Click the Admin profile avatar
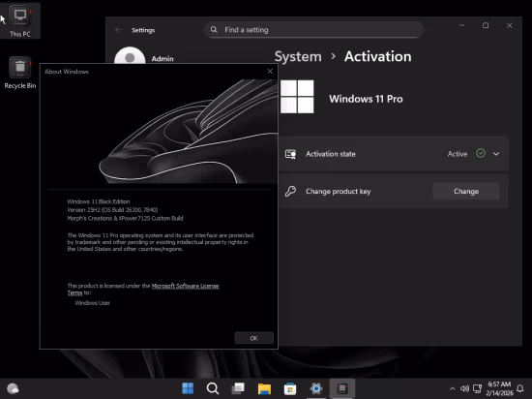532x399 pixels. pos(130,56)
